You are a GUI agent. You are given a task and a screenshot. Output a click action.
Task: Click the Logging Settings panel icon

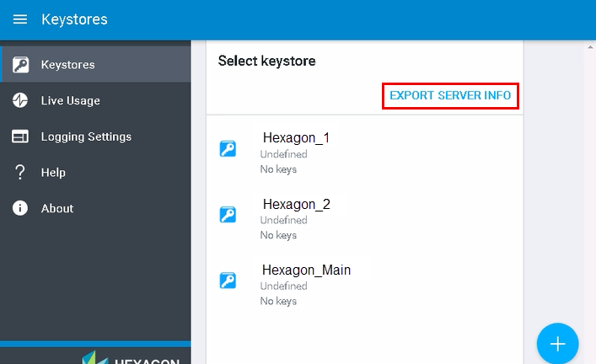(x=20, y=136)
